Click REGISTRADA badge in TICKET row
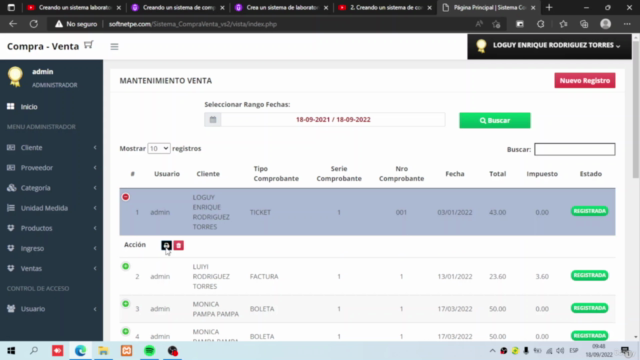This screenshot has width=640, height=360. coord(589,211)
